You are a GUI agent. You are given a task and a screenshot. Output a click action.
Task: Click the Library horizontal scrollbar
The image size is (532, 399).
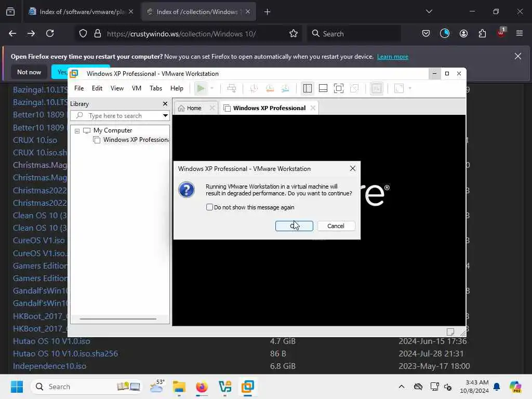point(118,319)
